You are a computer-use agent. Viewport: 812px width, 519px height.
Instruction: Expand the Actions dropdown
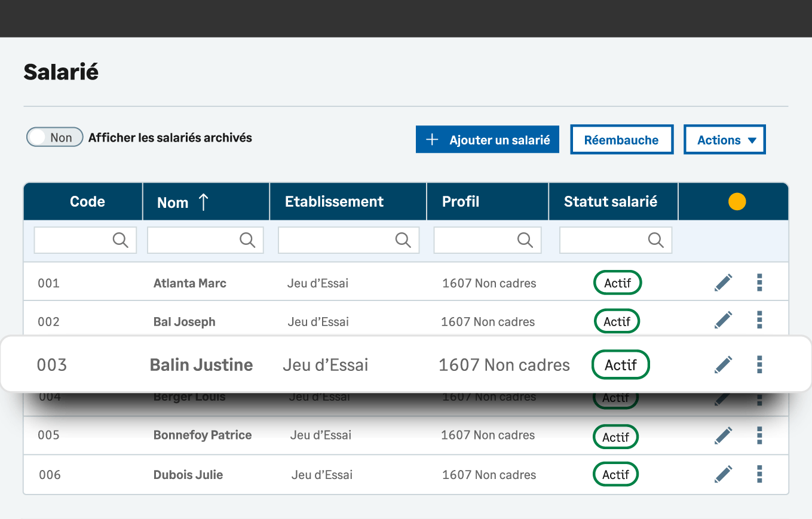point(724,140)
